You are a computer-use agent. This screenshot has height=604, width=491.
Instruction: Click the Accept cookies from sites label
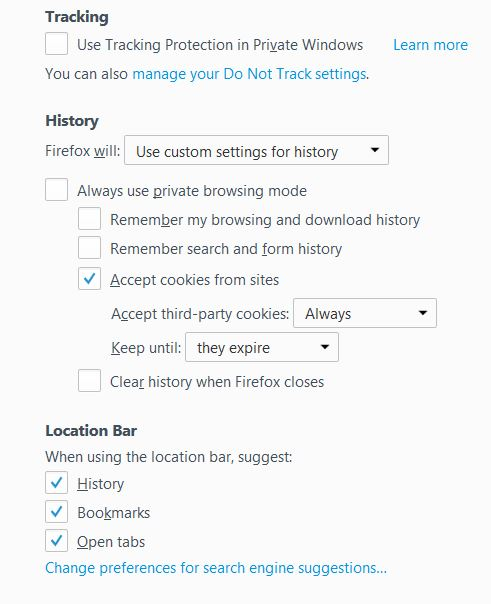[194, 280]
